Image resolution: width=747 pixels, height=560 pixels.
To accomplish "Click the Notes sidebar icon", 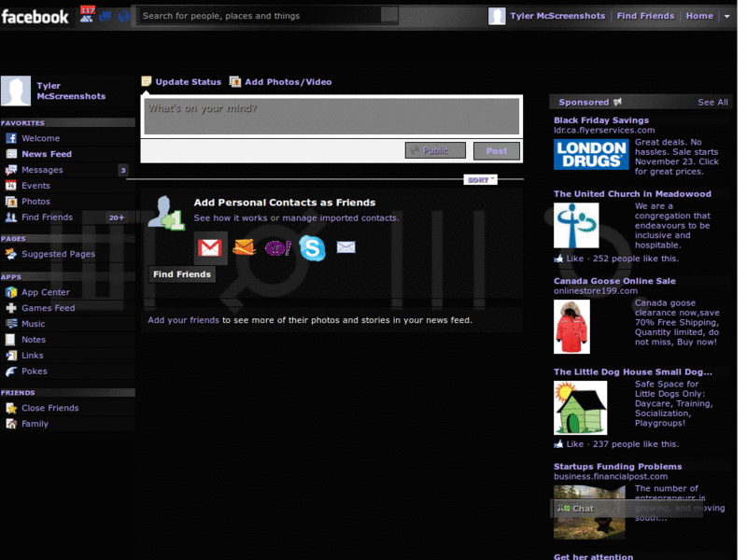I will [x=10, y=340].
